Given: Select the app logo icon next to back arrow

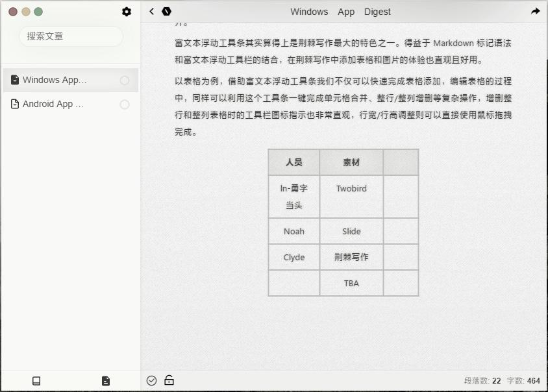Looking at the screenshot, I should click(167, 11).
